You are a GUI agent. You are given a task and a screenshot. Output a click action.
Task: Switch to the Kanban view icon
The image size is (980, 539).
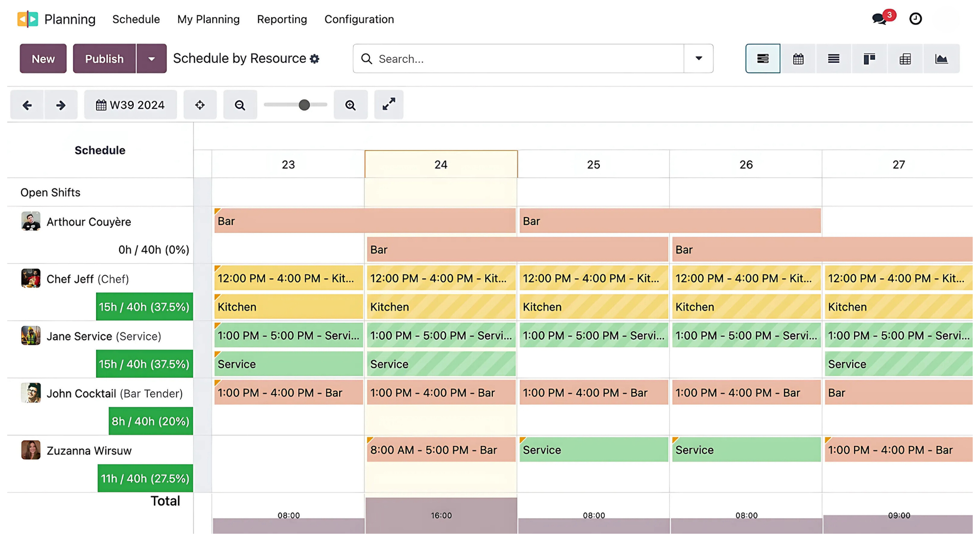point(869,59)
